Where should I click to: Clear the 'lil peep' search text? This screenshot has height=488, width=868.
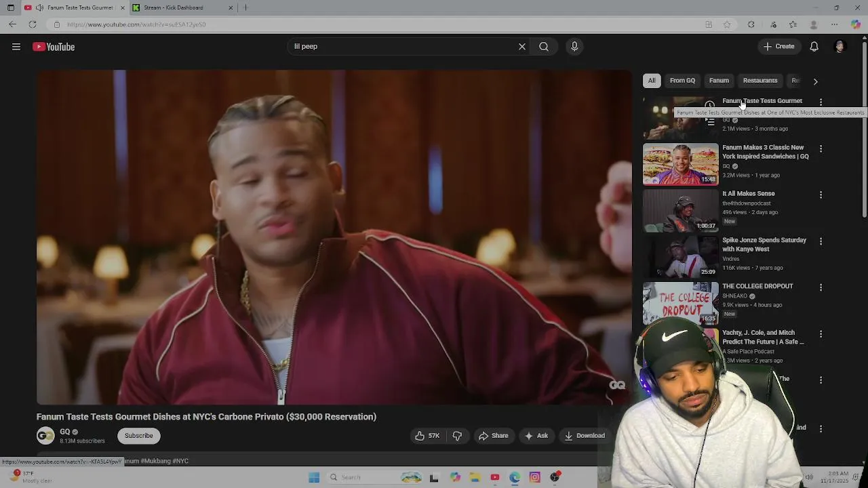(x=522, y=47)
